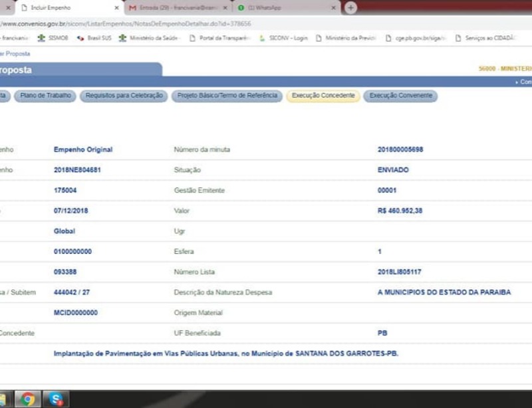This screenshot has height=408, width=532.
Task: Go to Projeto Básico/Termo de Referência tab
Action: (227, 96)
